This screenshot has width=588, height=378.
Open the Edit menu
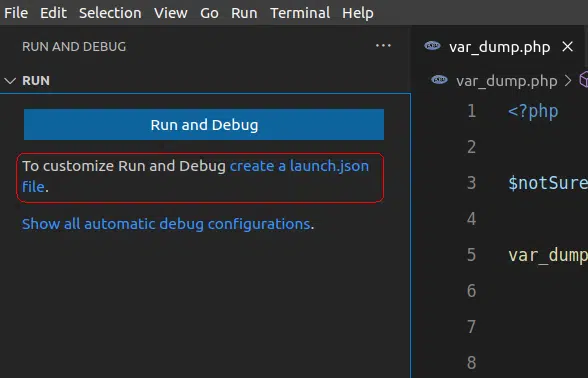click(x=53, y=13)
